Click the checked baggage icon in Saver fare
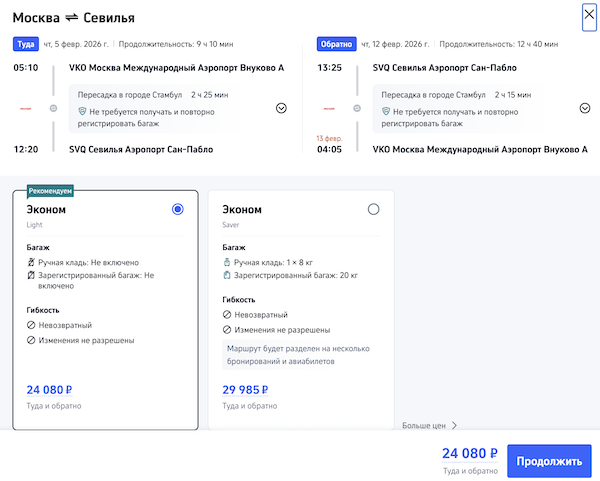Viewport: 600px width, 481px height. (226, 274)
